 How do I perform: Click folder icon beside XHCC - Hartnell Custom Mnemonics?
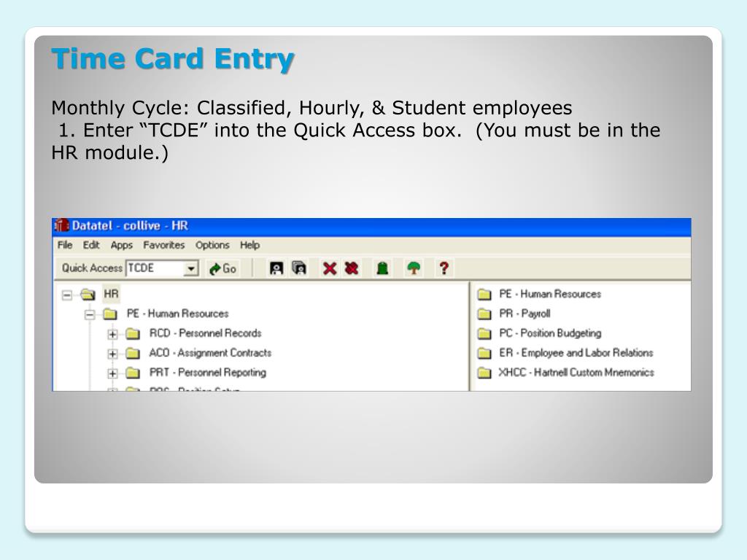pyautogui.click(x=484, y=373)
